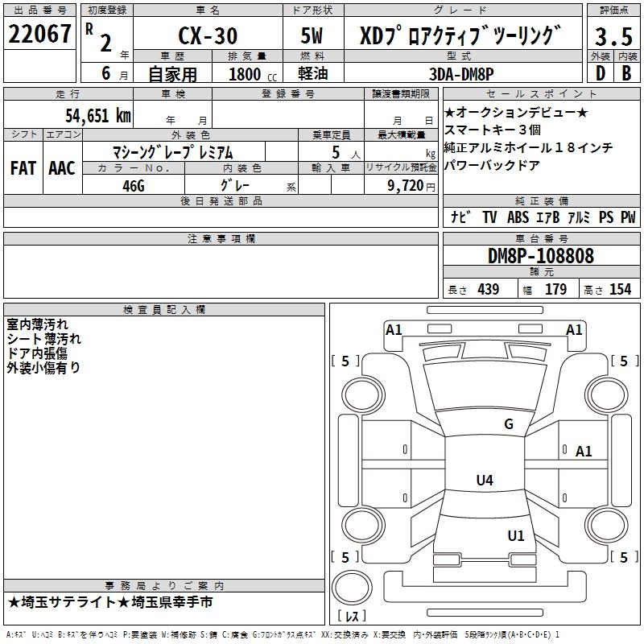Click 後日発送部品 header

[221, 200]
